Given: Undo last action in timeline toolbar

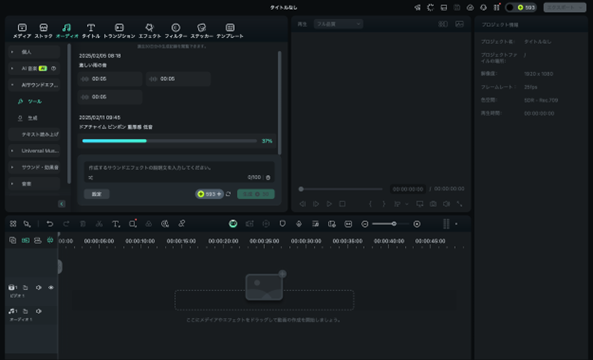Looking at the screenshot, I should tap(50, 224).
